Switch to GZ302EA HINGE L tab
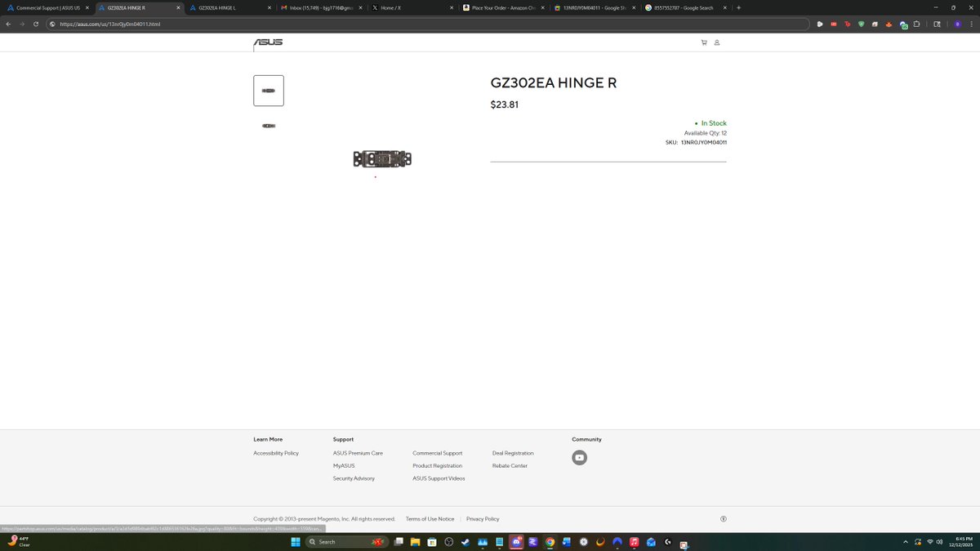The image size is (980, 551). pyautogui.click(x=229, y=7)
